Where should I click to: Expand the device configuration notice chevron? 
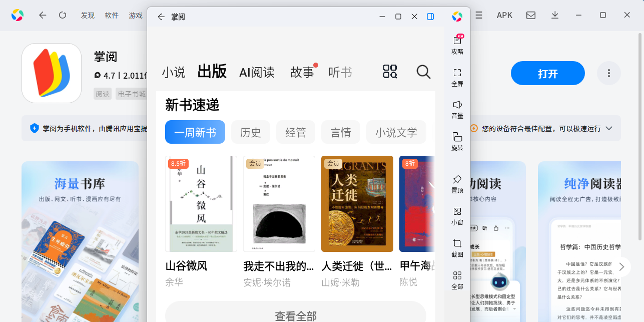coord(609,129)
